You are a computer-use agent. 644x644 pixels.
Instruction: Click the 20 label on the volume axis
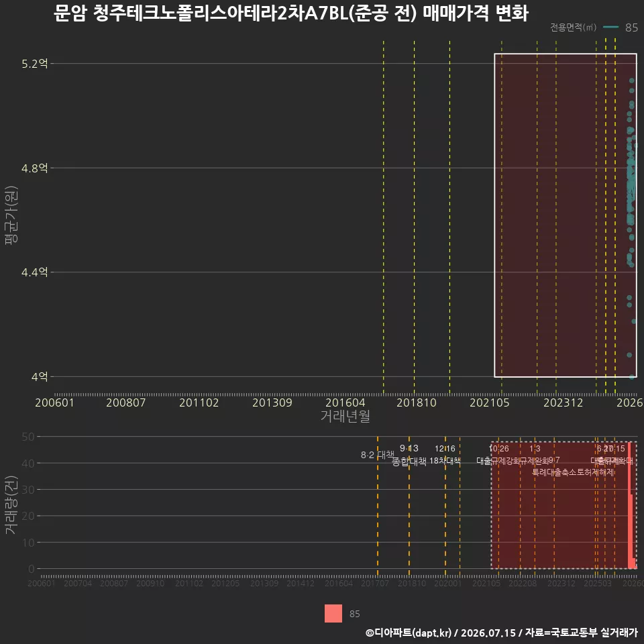click(x=28, y=516)
